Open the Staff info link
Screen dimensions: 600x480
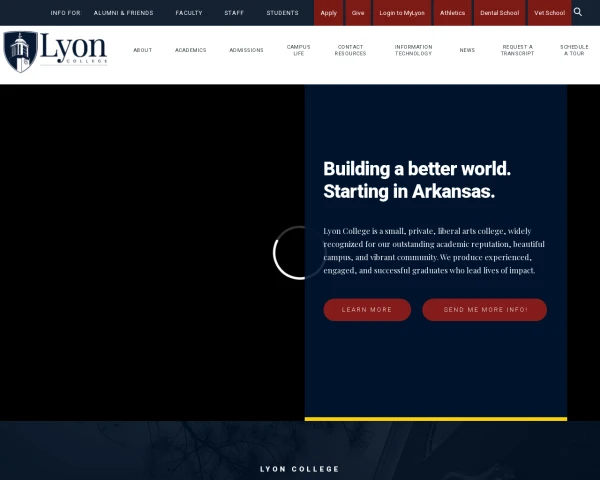[x=234, y=13]
